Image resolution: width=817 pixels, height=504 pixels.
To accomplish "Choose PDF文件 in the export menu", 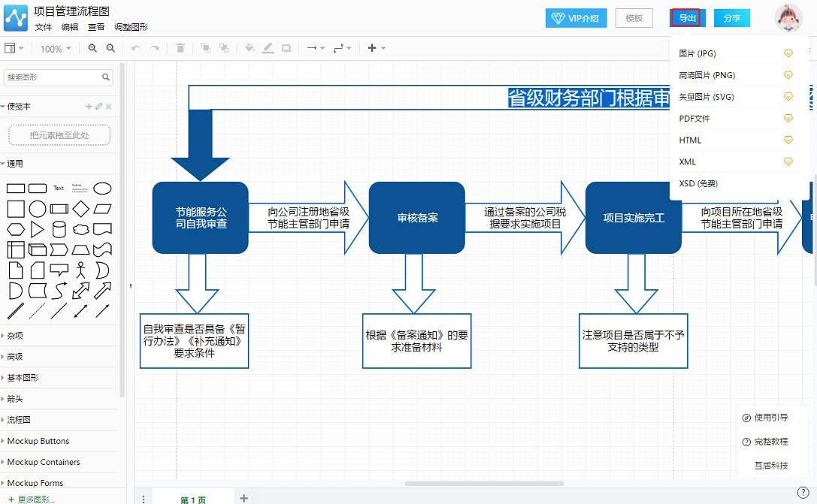I will point(695,118).
